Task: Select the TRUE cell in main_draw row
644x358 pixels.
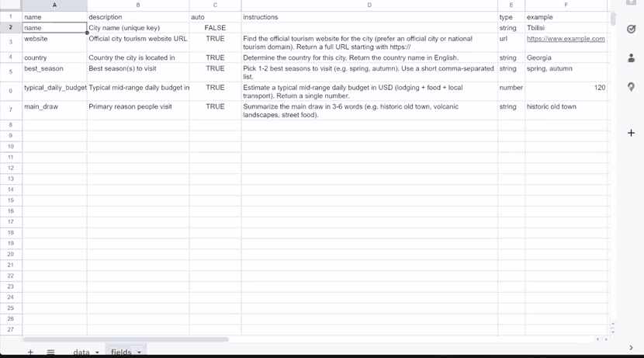Action: pos(215,110)
